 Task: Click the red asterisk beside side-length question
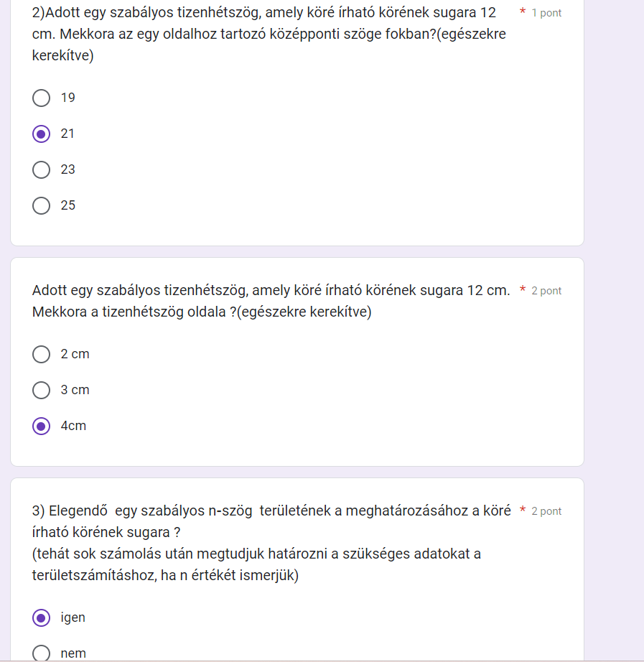coord(523,289)
